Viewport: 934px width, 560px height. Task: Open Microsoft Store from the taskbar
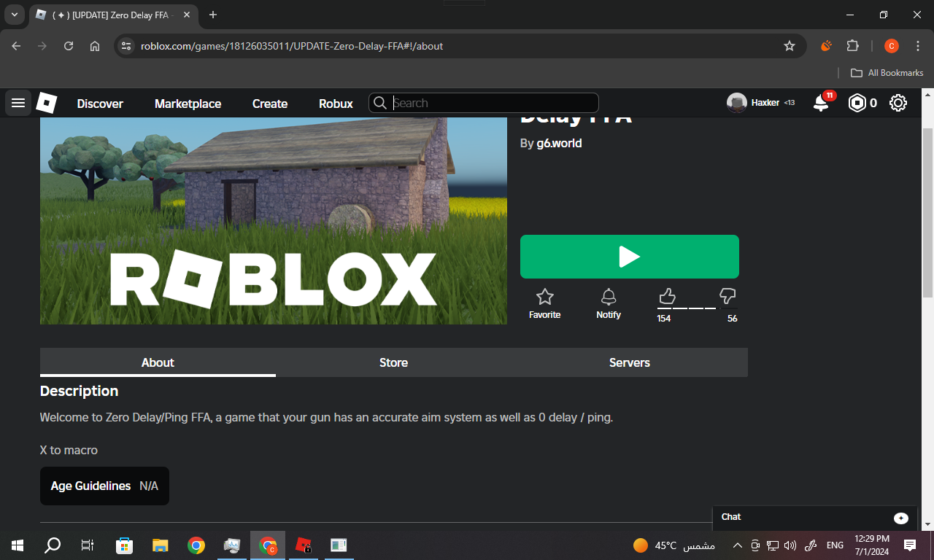(125, 545)
